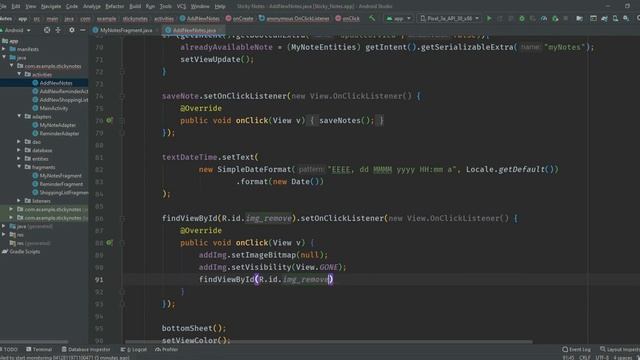Viewport: 640px width, 360px height.
Task: Collapse the activities package
Action: click(19, 74)
